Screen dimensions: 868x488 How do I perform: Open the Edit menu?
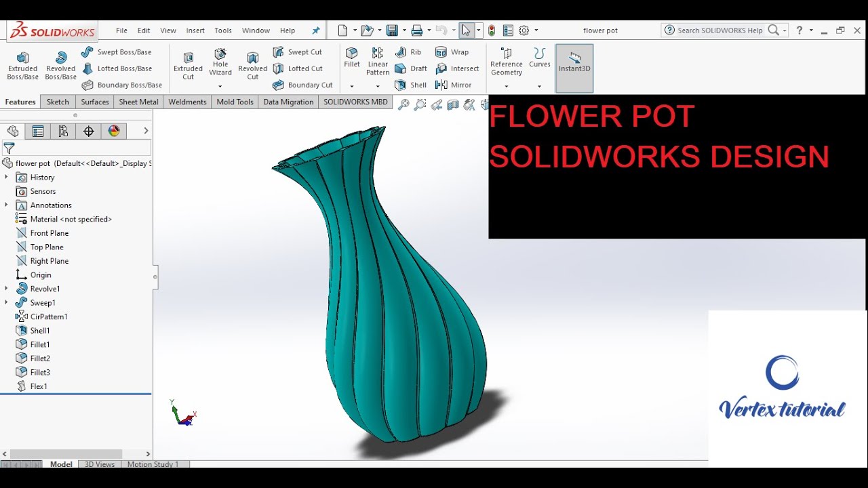pos(144,30)
